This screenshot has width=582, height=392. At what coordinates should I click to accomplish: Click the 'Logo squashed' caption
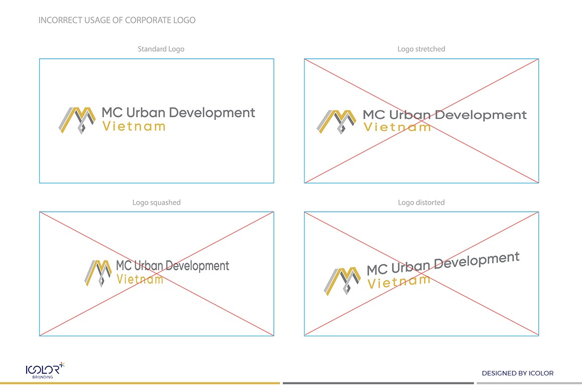(x=156, y=203)
